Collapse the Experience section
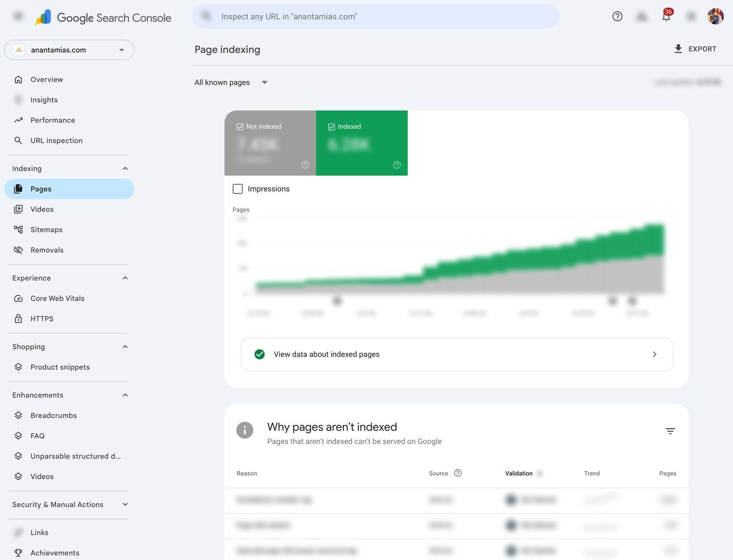Viewport: 733px width, 560px height. 125,278
